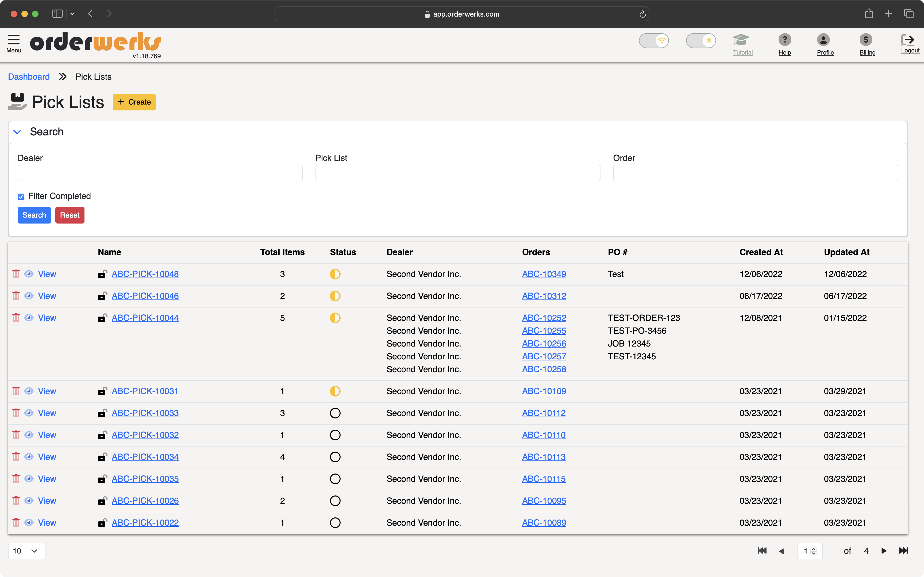The image size is (924, 577).
Task: Go to first page of results
Action: pos(762,551)
